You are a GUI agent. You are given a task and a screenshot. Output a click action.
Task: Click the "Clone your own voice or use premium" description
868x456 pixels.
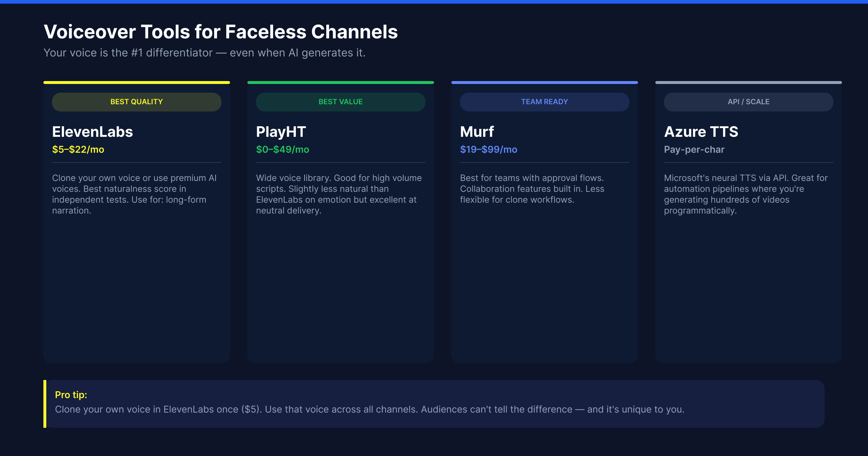135,194
